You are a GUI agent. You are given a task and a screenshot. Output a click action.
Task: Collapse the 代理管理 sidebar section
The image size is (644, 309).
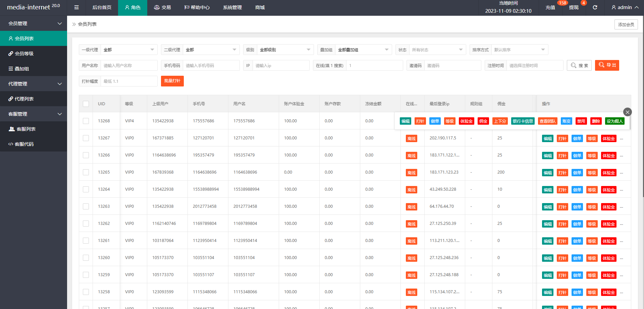click(34, 84)
